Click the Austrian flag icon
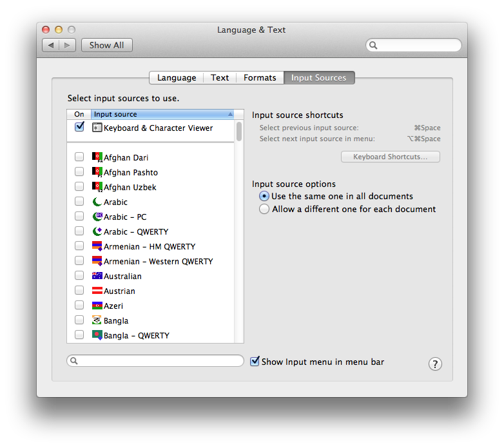The width and height of the screenshot is (504, 448). pos(97,291)
